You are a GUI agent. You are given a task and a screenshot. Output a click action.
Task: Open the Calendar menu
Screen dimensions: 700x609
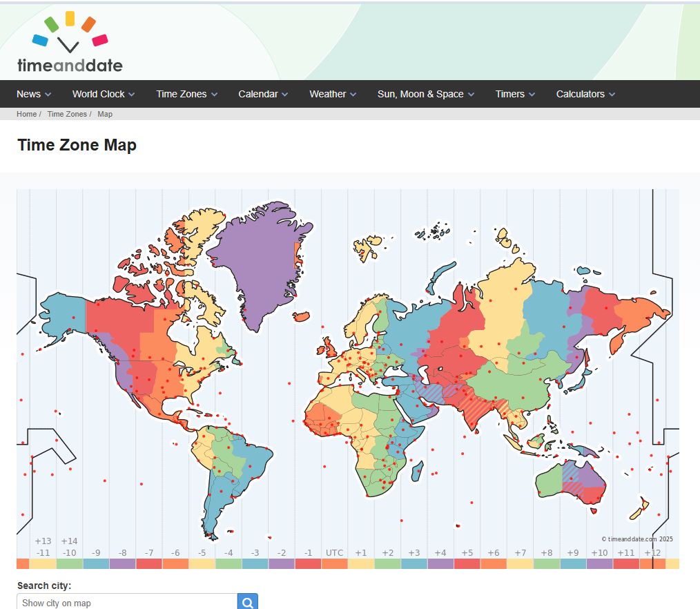[263, 94]
